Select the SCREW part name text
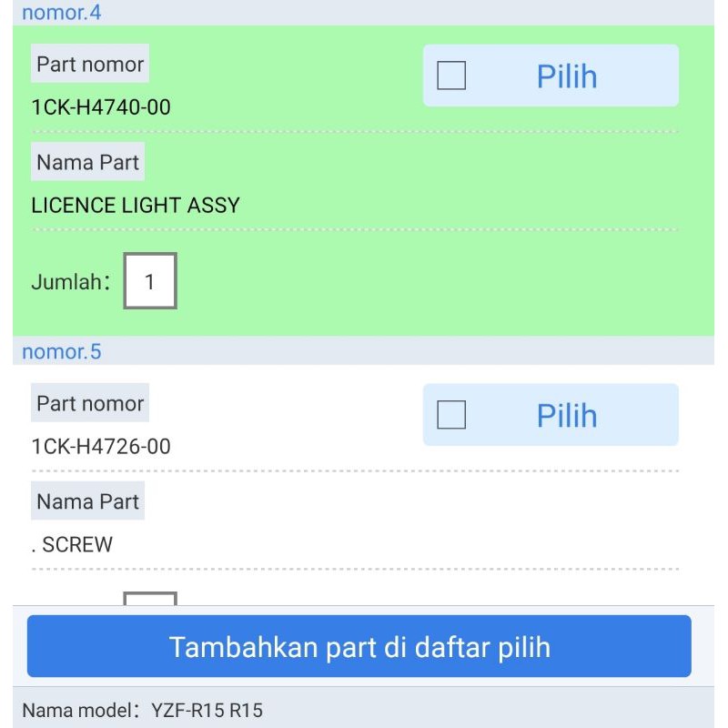The width and height of the screenshot is (728, 728). coord(71,544)
